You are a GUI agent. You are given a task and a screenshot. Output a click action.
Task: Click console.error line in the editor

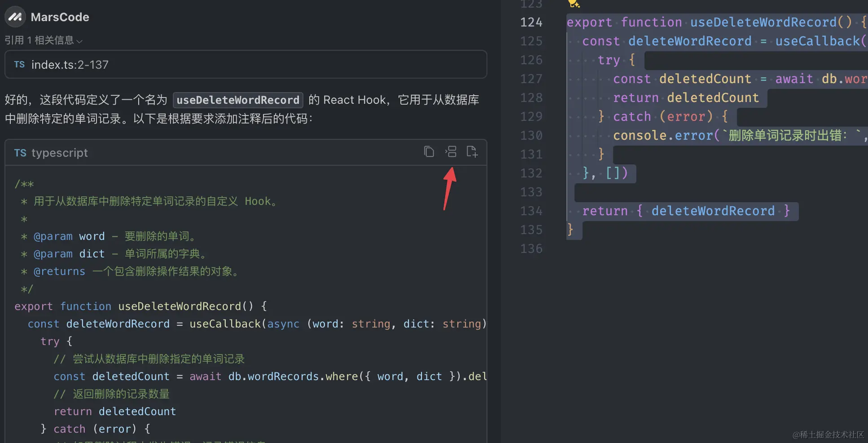[740, 135]
